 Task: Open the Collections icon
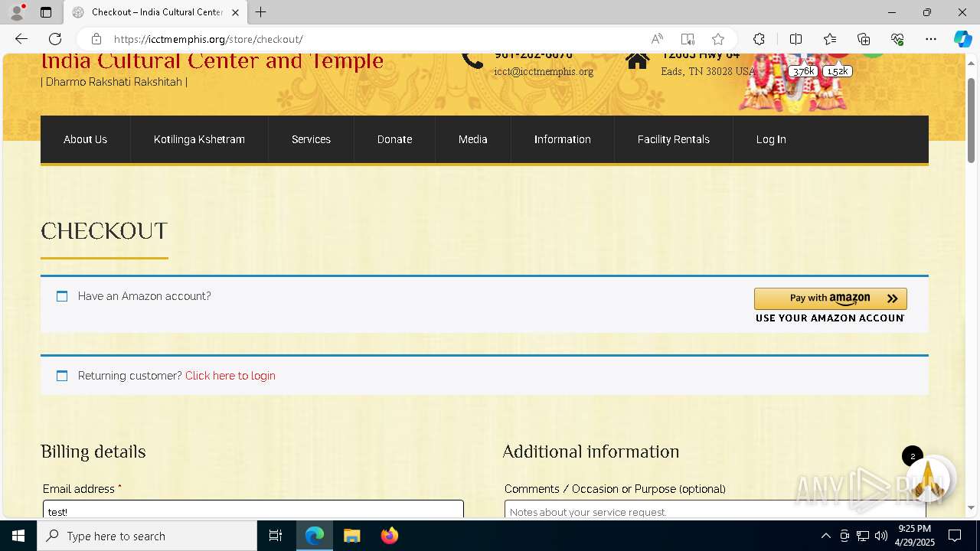[864, 39]
